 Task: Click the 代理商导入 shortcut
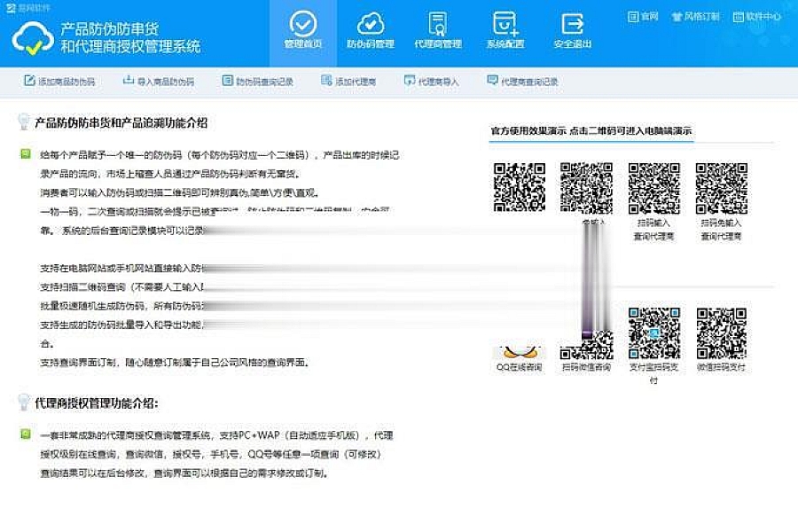pos(432,81)
